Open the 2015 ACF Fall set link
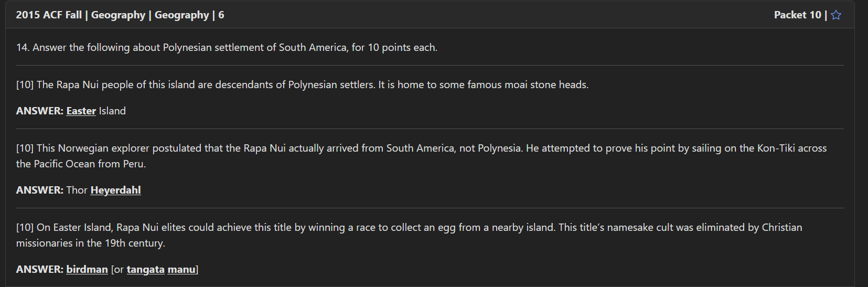The image size is (868, 287). pos(49,15)
